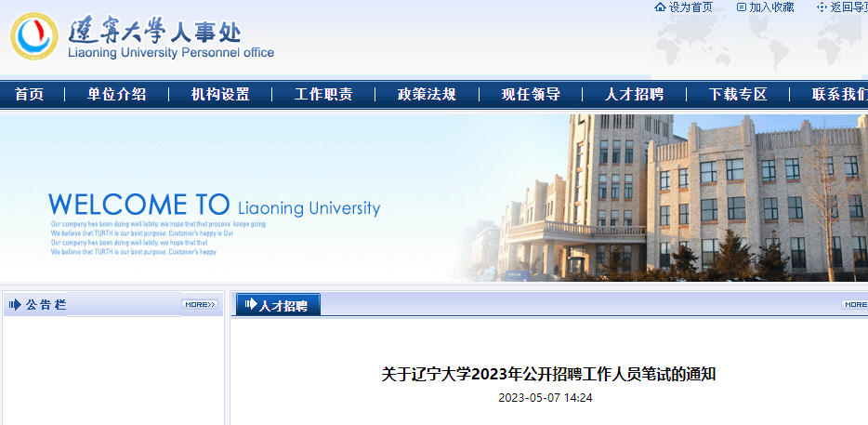This screenshot has height=425, width=868.
Task: Add page to favorites via 加入收藏
Action: [771, 7]
